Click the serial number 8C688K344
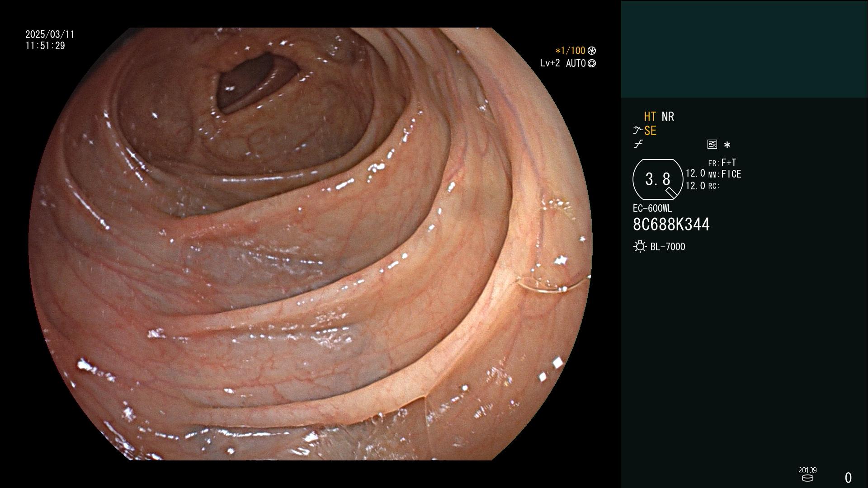868x488 pixels. coord(671,225)
